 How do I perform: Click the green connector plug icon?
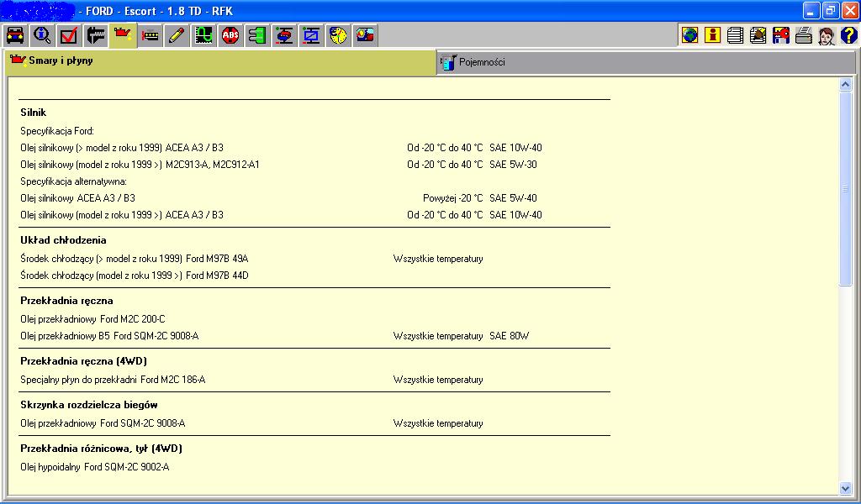click(x=256, y=35)
